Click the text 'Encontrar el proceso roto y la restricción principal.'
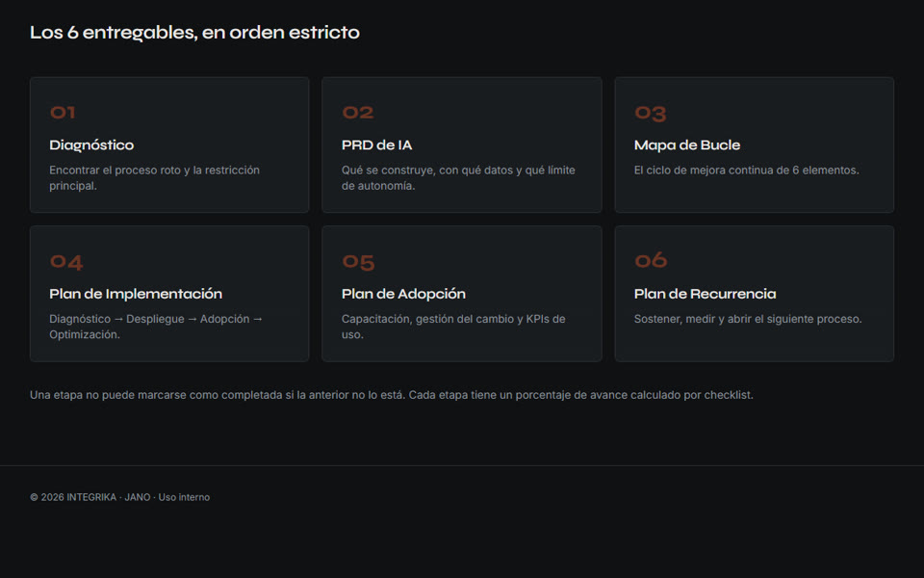Image resolution: width=924 pixels, height=578 pixels. (154, 177)
